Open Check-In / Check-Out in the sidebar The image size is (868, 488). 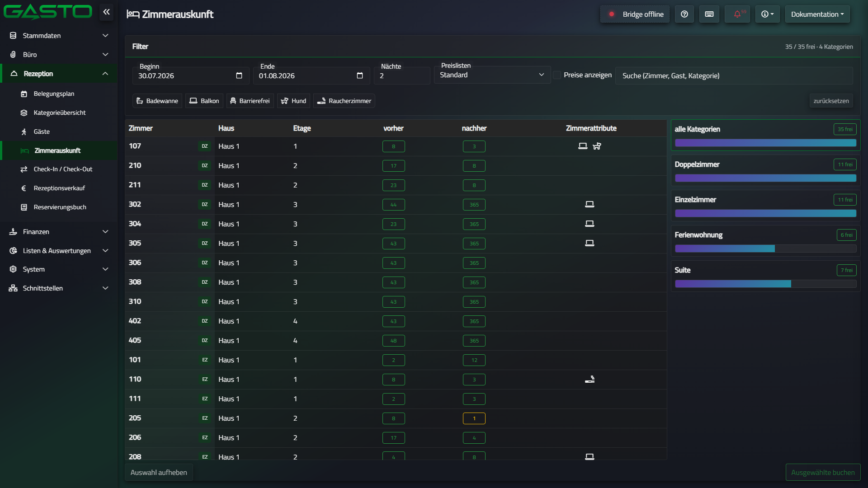(x=59, y=169)
